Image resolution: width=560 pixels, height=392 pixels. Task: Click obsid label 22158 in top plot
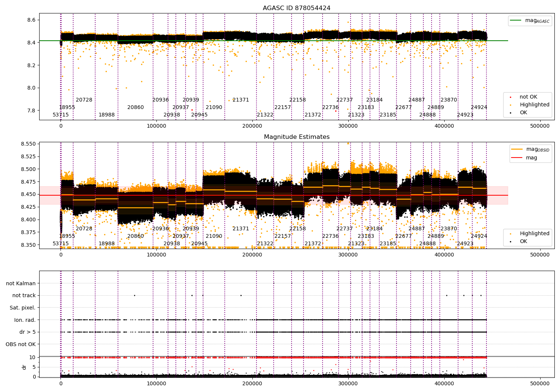(298, 100)
